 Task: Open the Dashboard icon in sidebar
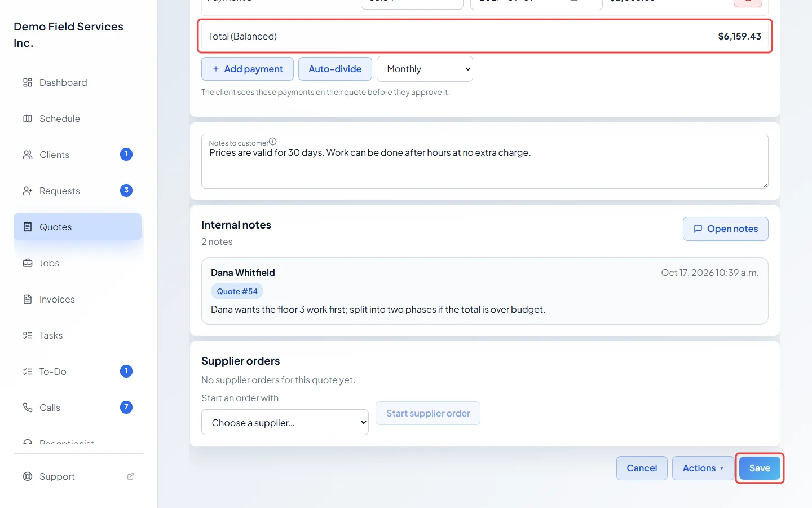coord(28,82)
